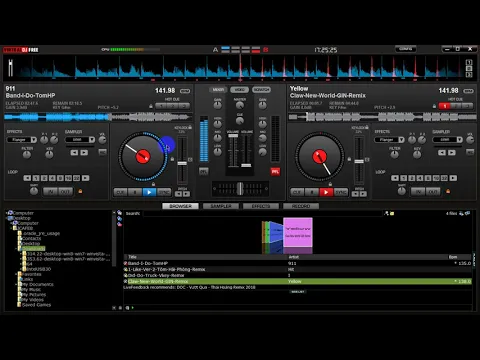Select loop length 16 on left deck
This screenshot has height=360, width=480.
68,178
